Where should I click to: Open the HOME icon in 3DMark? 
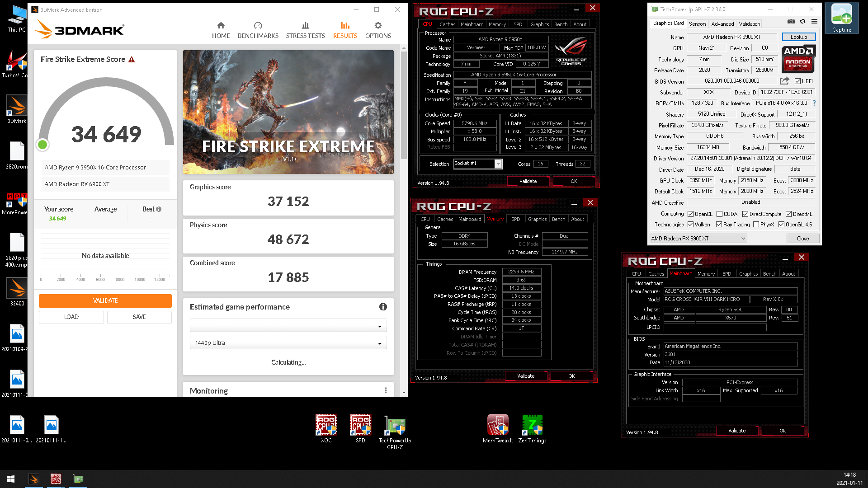click(x=221, y=30)
